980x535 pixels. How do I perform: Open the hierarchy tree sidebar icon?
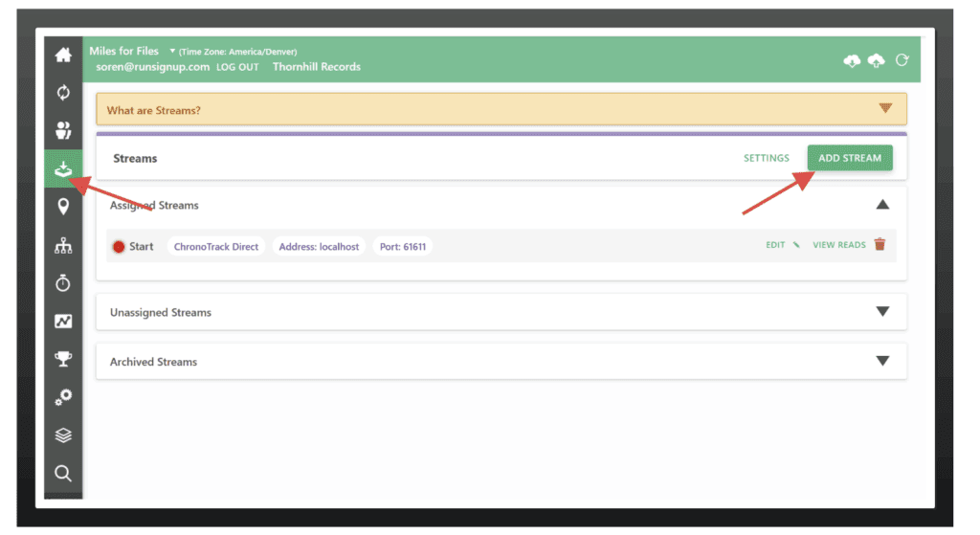[63, 245]
